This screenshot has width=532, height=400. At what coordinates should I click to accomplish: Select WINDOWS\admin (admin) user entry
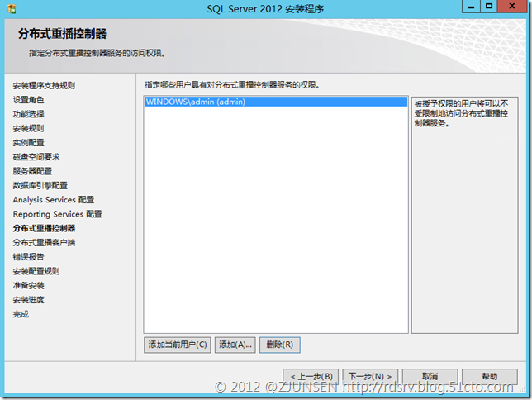pos(276,102)
